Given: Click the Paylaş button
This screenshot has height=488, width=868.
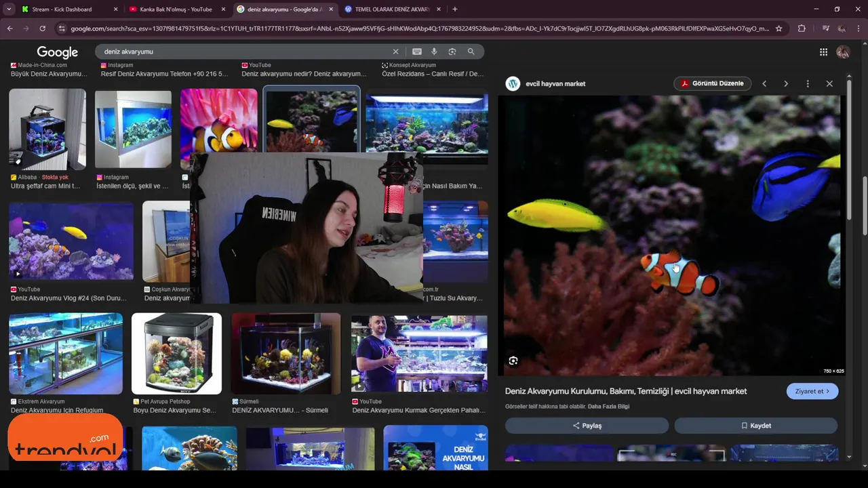Looking at the screenshot, I should (x=587, y=426).
